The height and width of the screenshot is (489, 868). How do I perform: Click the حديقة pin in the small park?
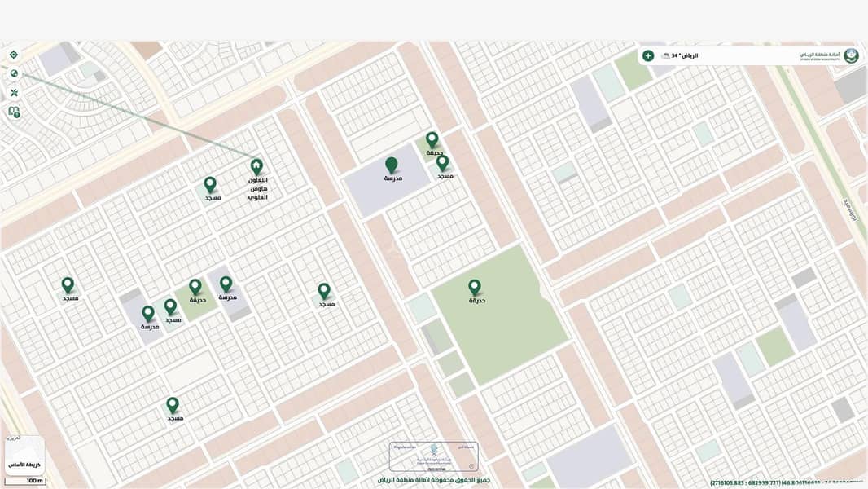(x=195, y=288)
